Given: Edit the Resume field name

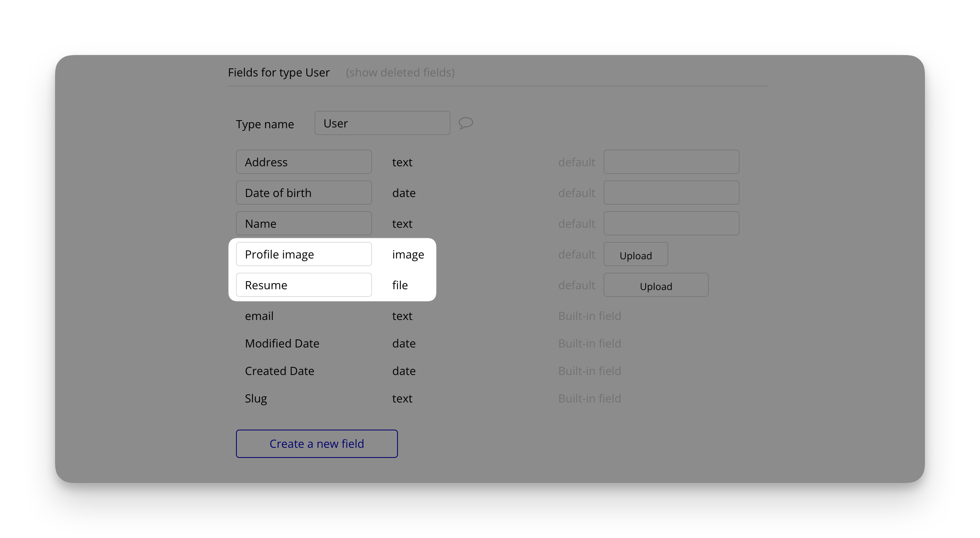Looking at the screenshot, I should pos(304,285).
